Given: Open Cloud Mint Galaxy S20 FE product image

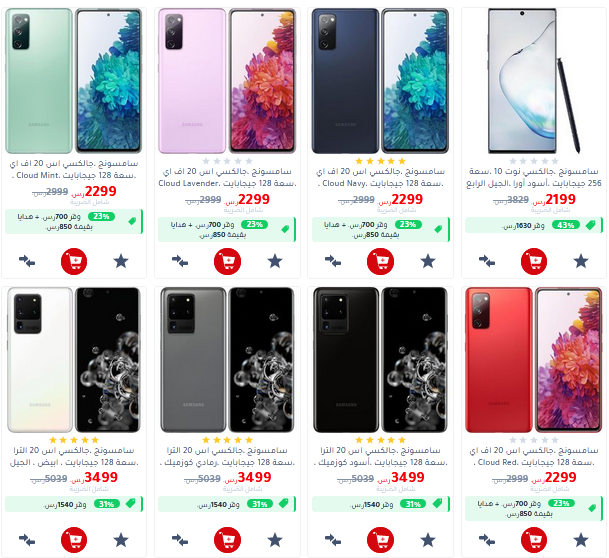Looking at the screenshot, I should click(x=74, y=81).
